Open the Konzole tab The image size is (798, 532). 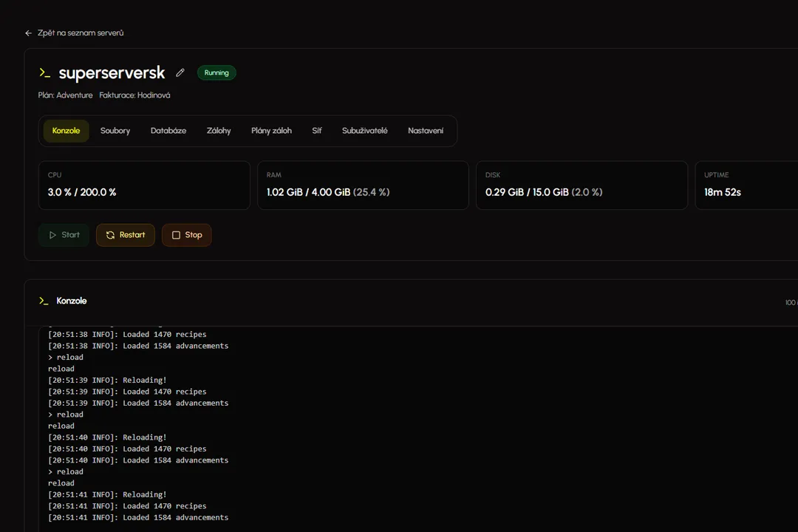pyautogui.click(x=66, y=131)
